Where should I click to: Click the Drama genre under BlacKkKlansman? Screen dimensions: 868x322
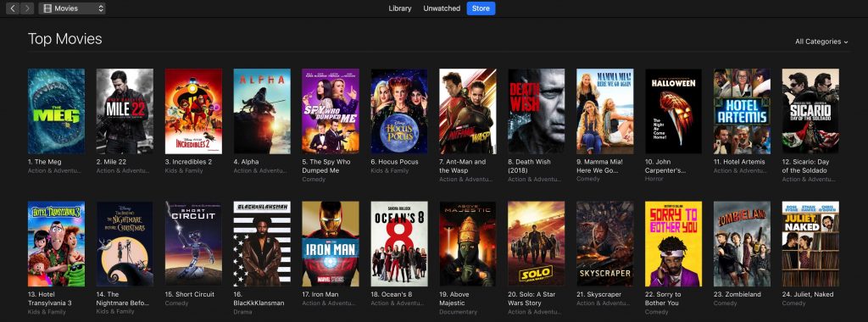point(242,312)
